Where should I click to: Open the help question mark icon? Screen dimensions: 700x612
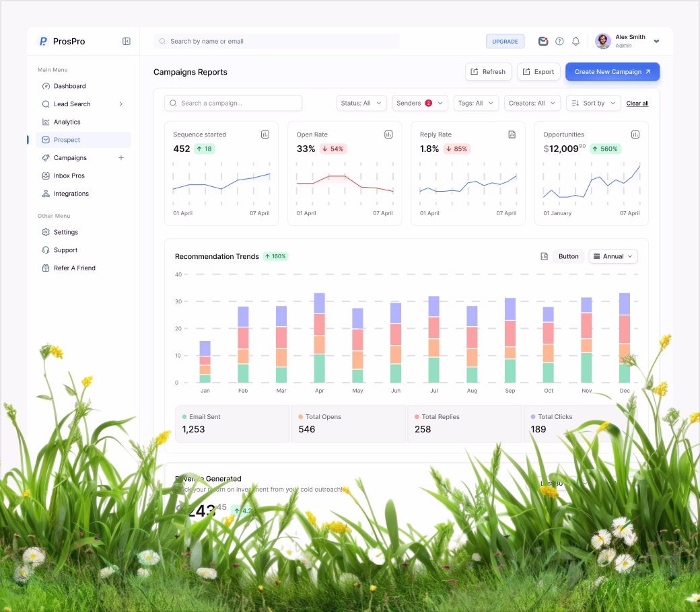(x=559, y=41)
